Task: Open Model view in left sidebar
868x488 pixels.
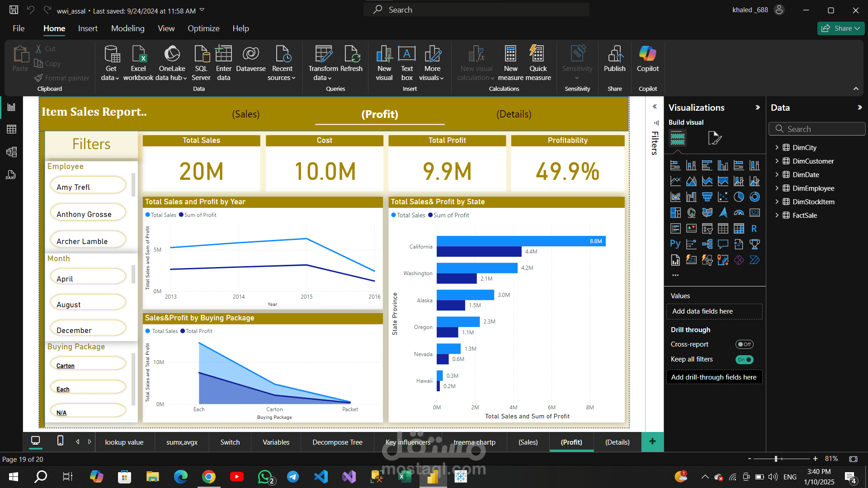Action: (x=12, y=152)
